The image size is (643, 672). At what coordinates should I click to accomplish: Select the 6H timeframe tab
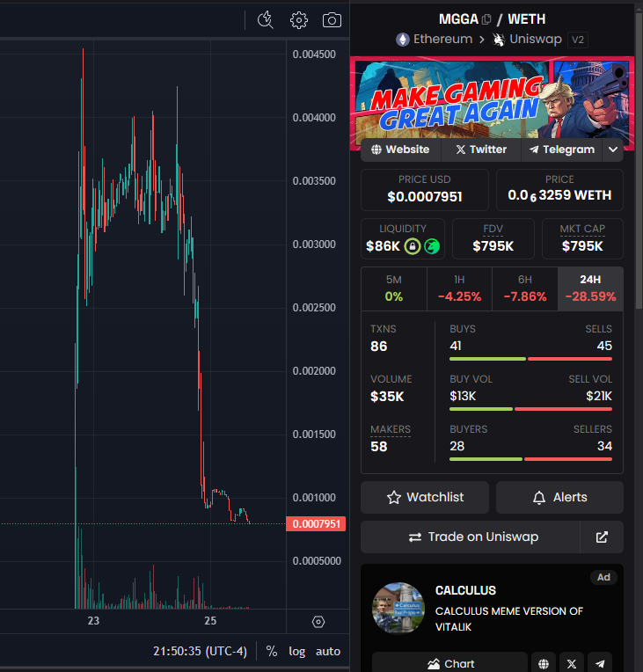pyautogui.click(x=525, y=289)
